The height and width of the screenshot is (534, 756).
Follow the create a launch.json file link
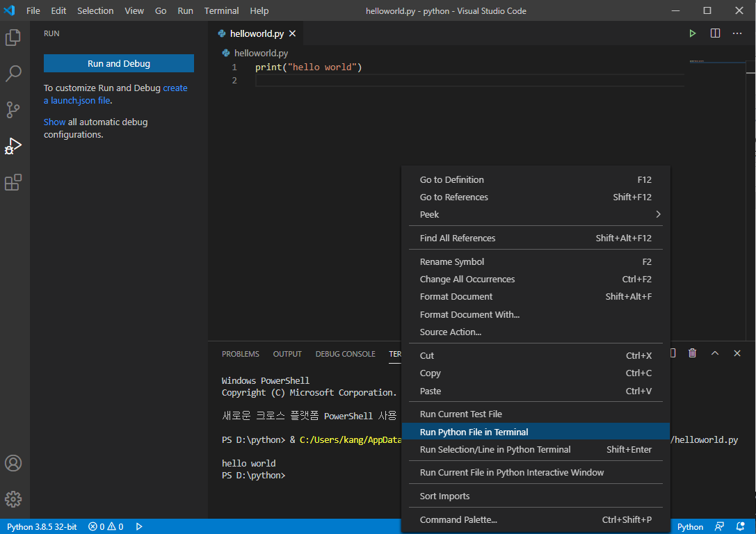115,94
